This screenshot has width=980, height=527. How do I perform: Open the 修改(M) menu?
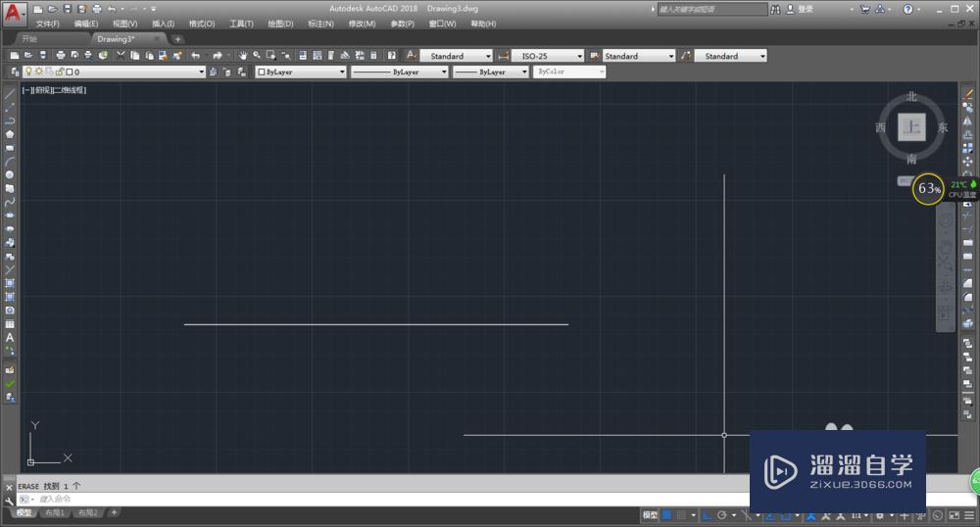(362, 24)
